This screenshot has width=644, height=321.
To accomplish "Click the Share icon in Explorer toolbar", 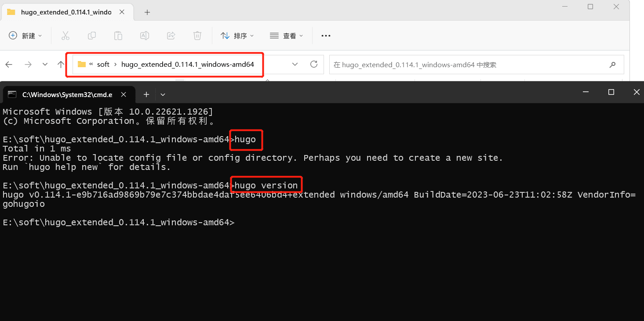I will [x=171, y=36].
